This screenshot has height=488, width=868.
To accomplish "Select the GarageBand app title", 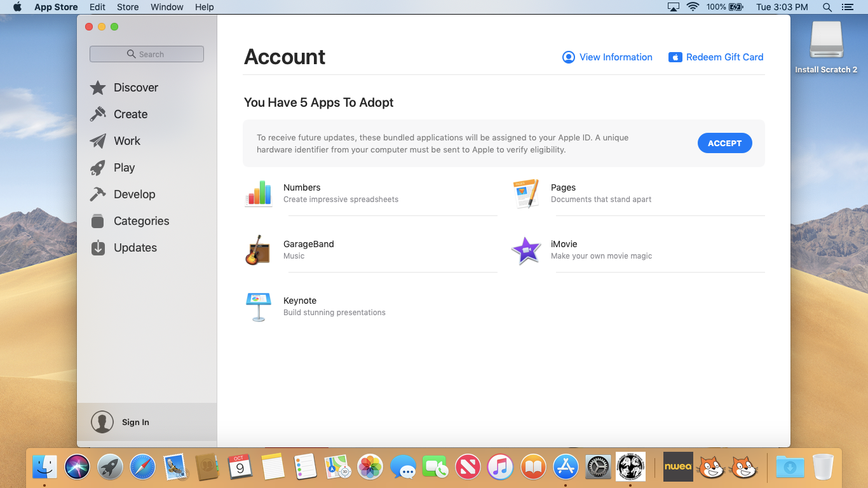I will click(309, 244).
